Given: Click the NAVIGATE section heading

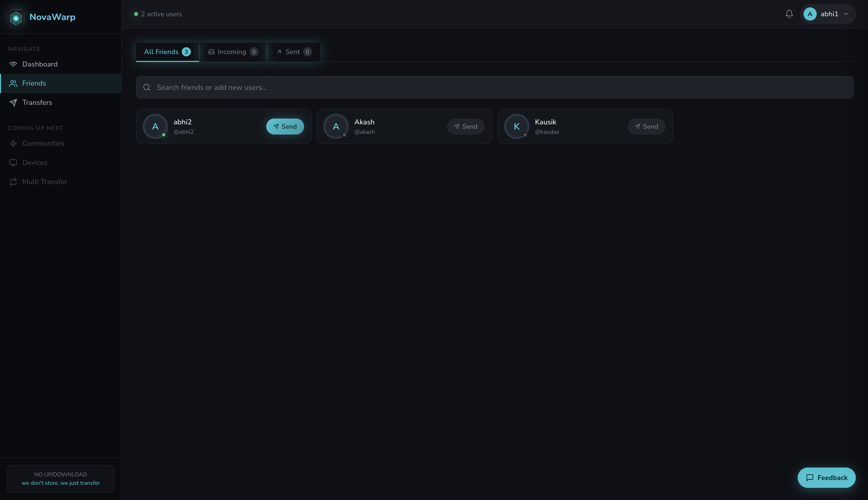Looking at the screenshot, I should pyautogui.click(x=24, y=49).
